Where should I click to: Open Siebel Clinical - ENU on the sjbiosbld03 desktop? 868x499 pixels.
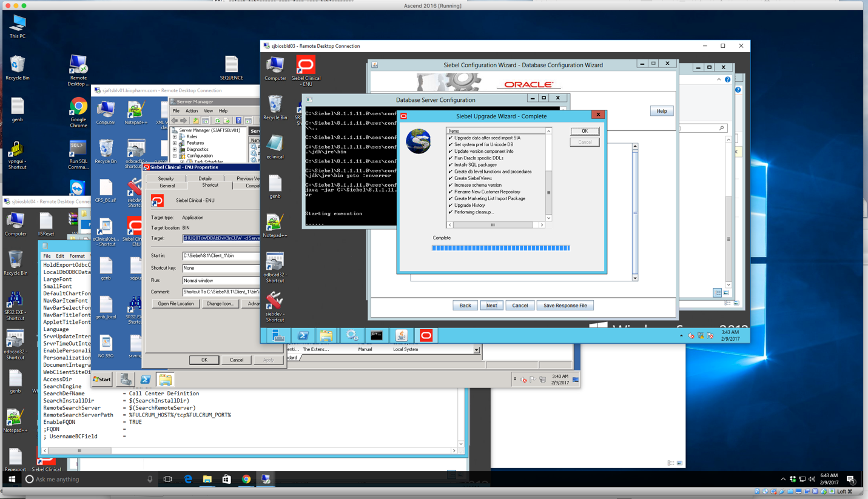tap(306, 71)
